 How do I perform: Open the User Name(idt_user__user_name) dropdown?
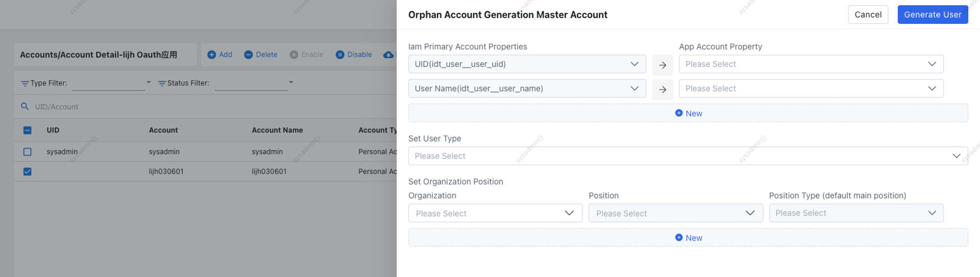[527, 89]
